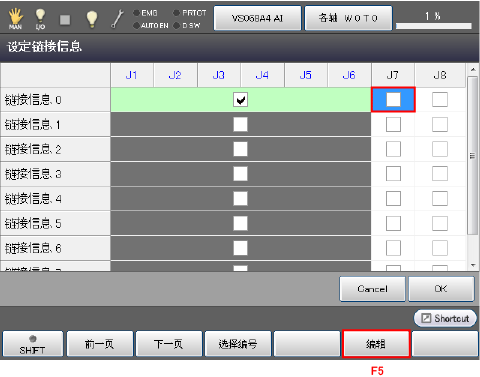
Task: Select the 链接信息 2 row label
Action: pyautogui.click(x=55, y=149)
